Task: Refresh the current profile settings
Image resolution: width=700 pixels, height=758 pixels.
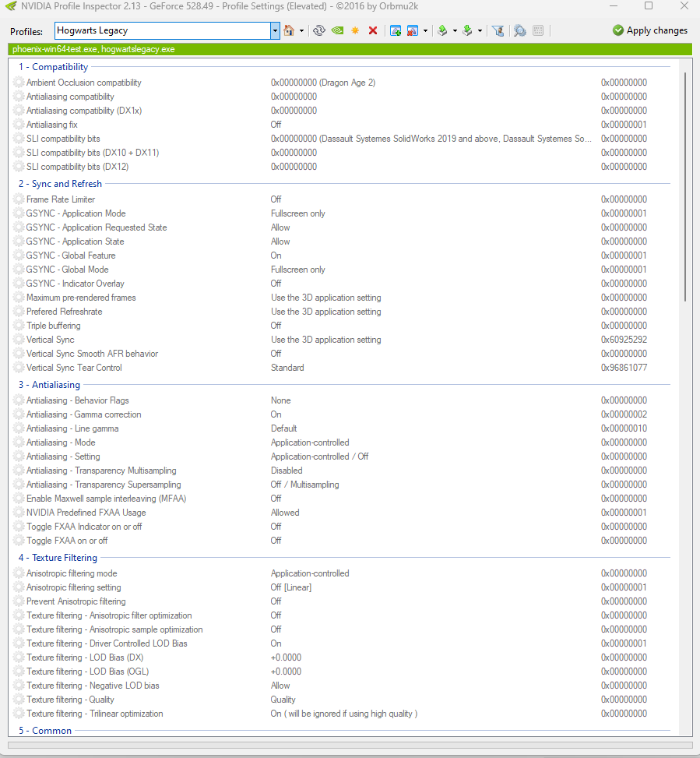Action: pos(319,30)
